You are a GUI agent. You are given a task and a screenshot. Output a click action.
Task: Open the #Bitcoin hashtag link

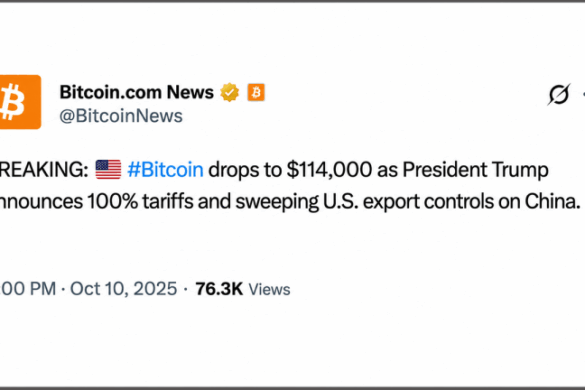[165, 170]
